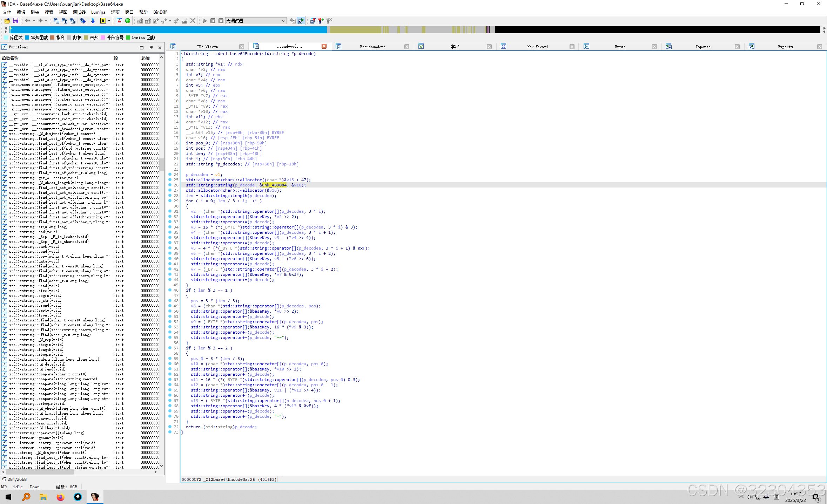Open Firefox from the taskbar
This screenshot has width=827, height=504.
pyautogui.click(x=60, y=497)
